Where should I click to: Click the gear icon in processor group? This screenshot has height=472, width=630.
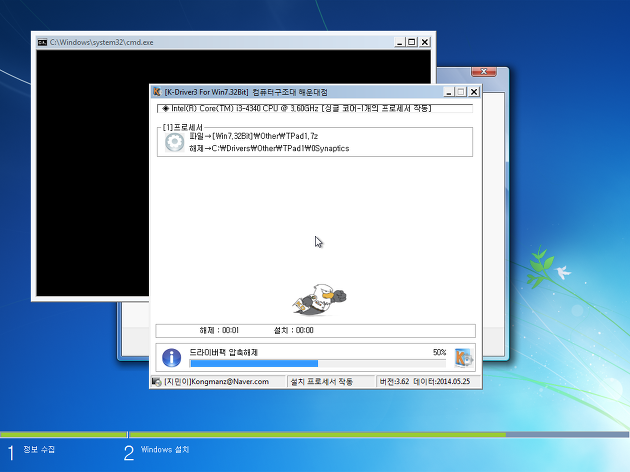click(174, 142)
